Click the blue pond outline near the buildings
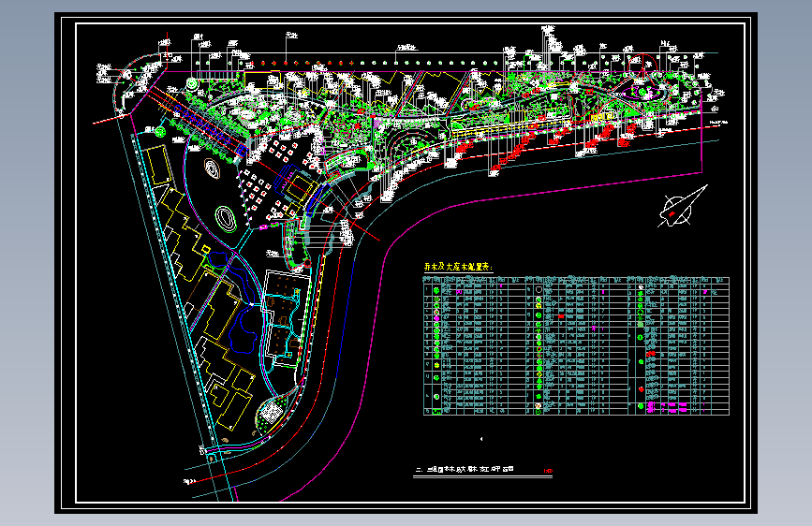812x526 pixels. pyautogui.click(x=243, y=328)
